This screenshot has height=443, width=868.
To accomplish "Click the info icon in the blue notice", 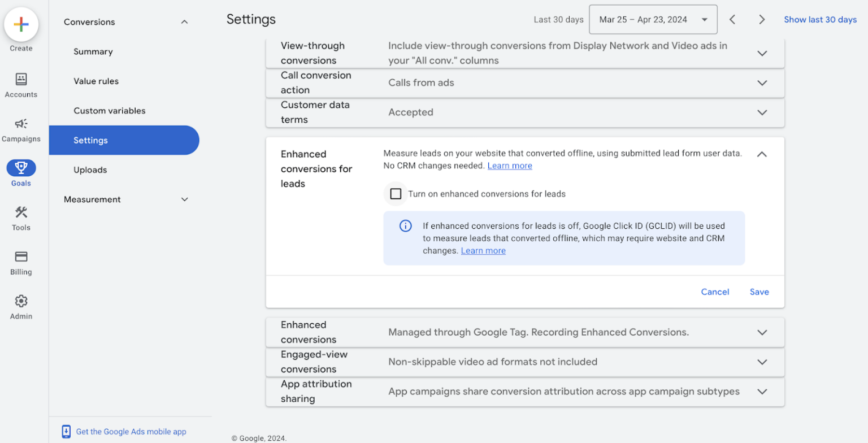I will point(405,225).
